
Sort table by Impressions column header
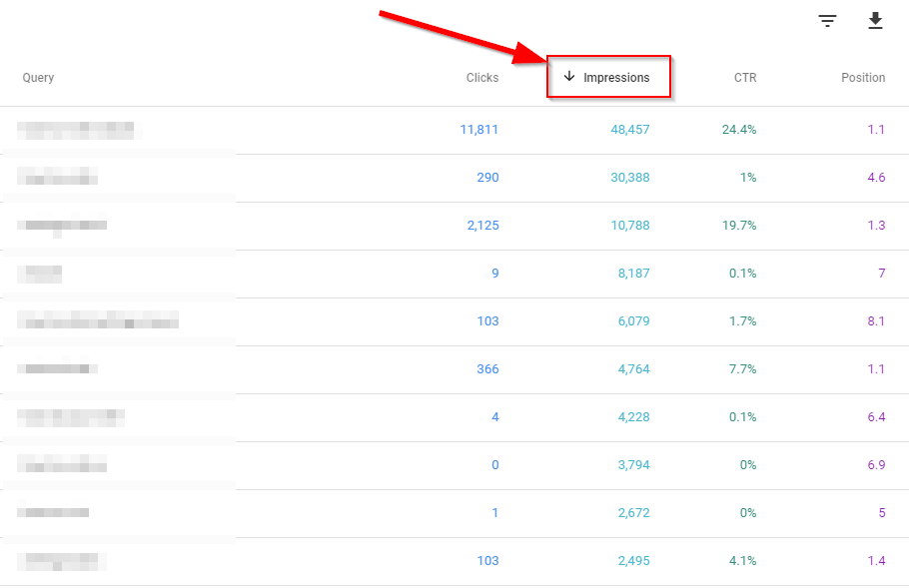[x=615, y=78]
